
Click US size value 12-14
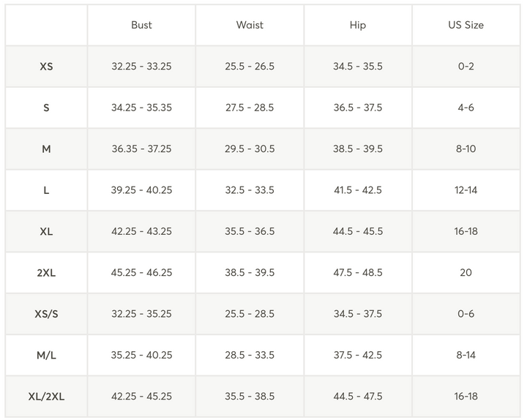click(466, 190)
